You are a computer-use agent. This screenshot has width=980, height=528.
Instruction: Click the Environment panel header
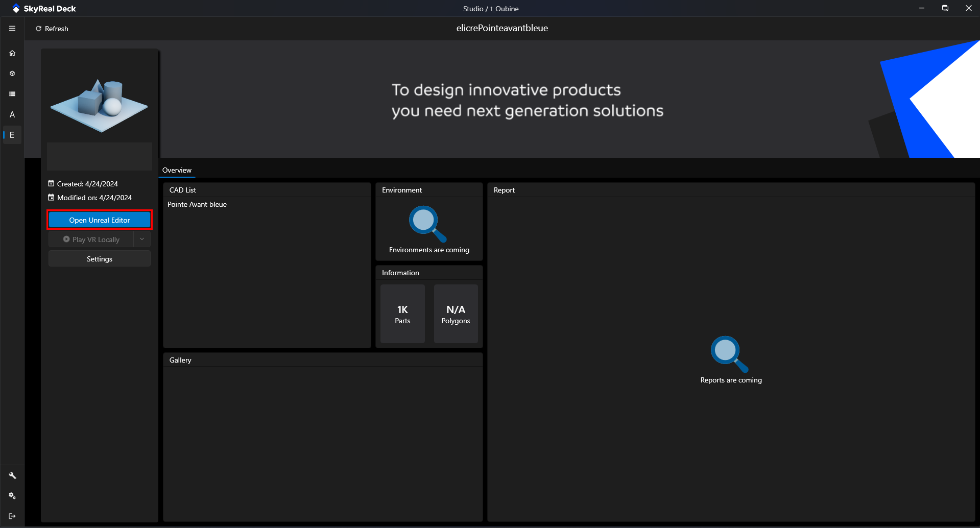pyautogui.click(x=429, y=190)
